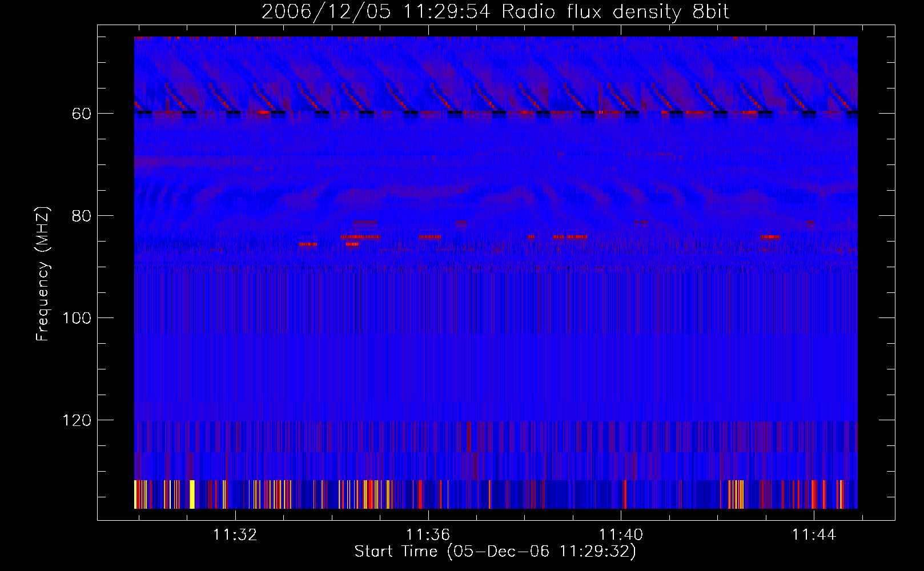
Task: Click the '60' frequency tick label
Action: coord(82,114)
